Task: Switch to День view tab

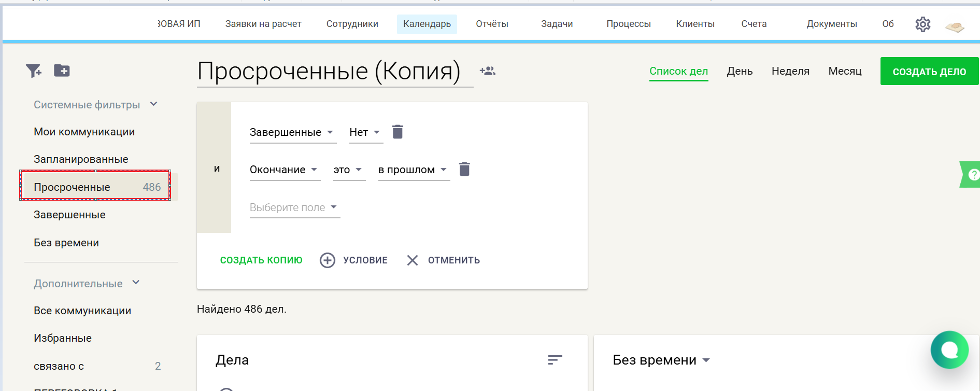Action: [740, 72]
